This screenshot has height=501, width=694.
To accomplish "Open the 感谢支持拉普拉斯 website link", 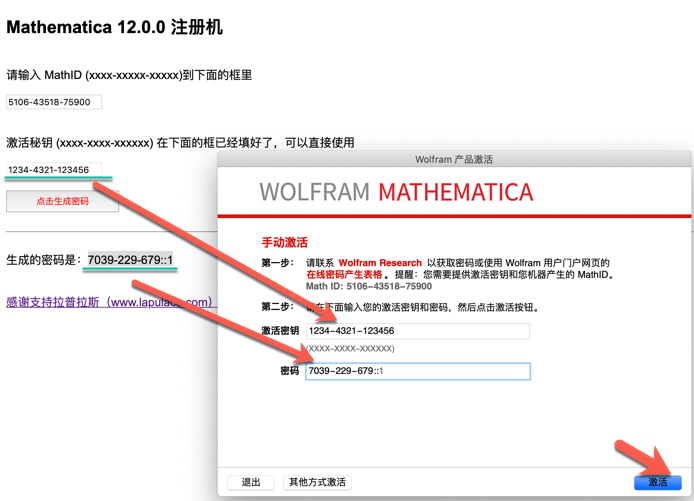I will 111,302.
